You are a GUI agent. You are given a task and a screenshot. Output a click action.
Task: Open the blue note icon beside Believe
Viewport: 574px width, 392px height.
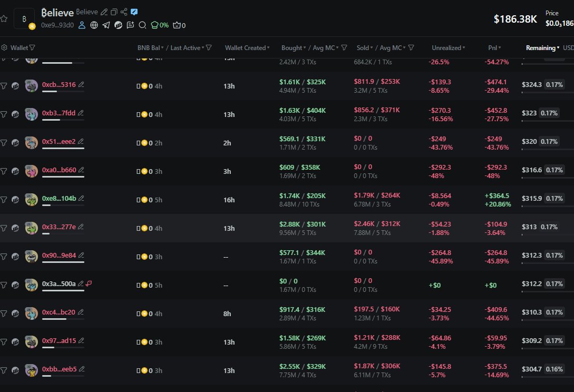pos(134,12)
